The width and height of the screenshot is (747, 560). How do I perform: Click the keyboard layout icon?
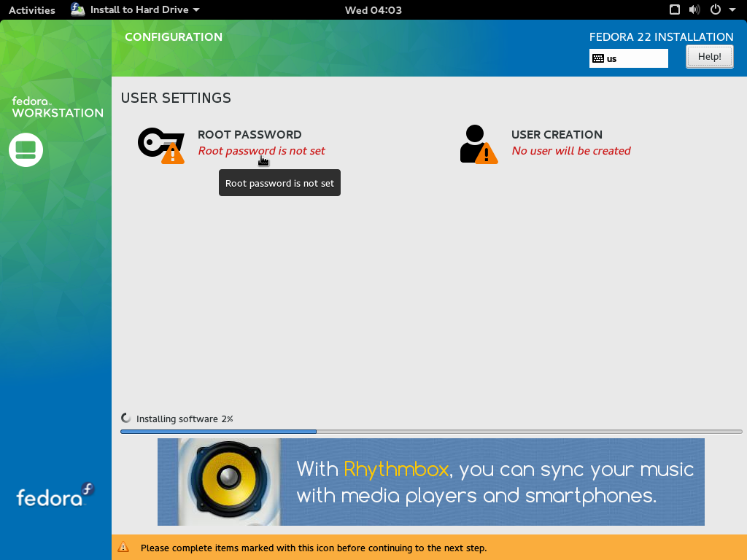pyautogui.click(x=598, y=58)
